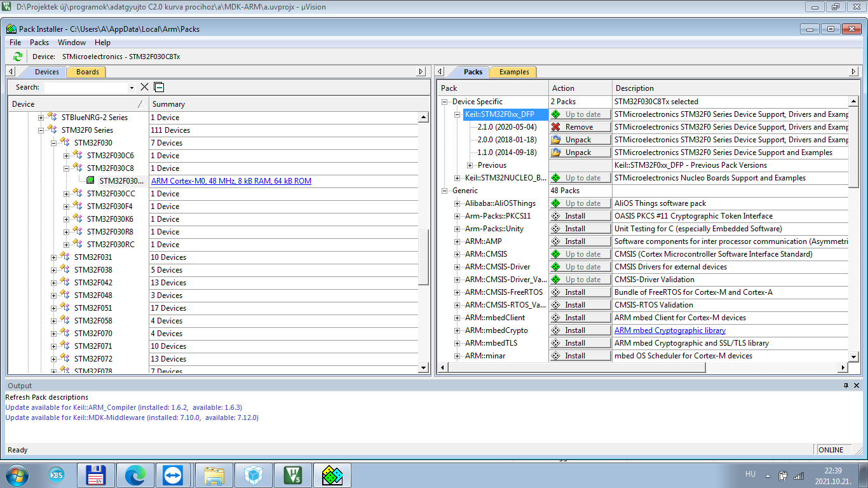Screen dimensions: 868x488
Task: Click the Windows Start button
Action: pyautogui.click(x=16, y=475)
